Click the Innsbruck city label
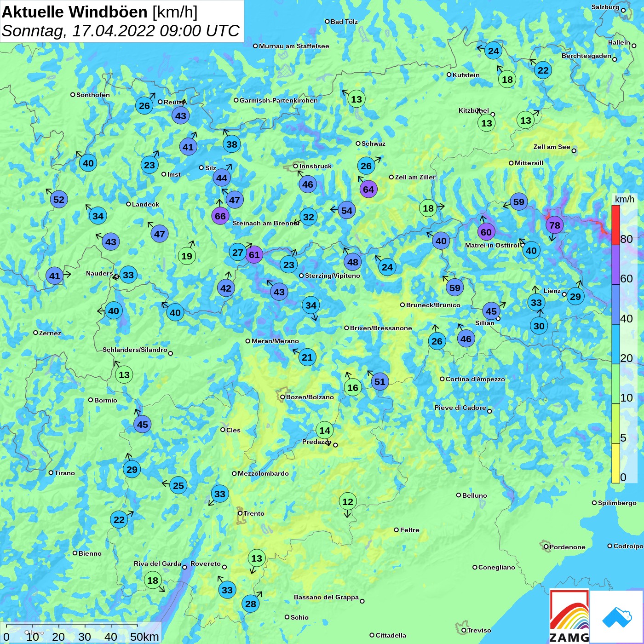Image resolution: width=644 pixels, height=644 pixels. 316,166
